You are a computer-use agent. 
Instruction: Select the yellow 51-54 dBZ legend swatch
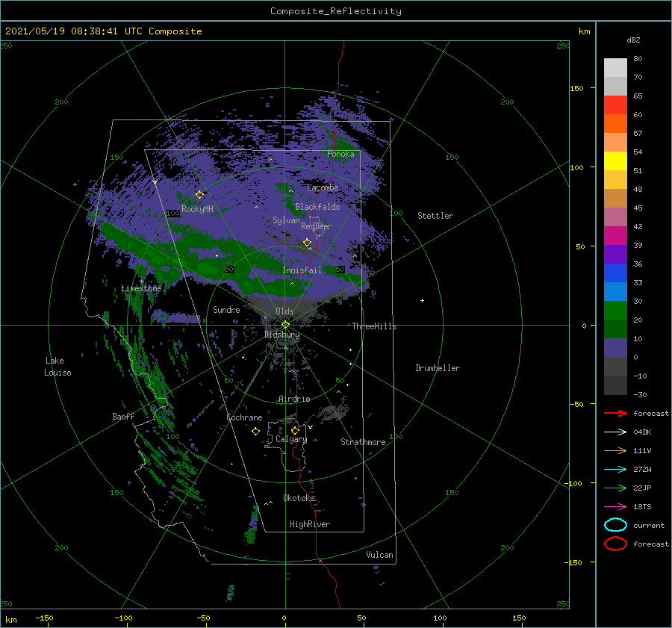[615, 161]
